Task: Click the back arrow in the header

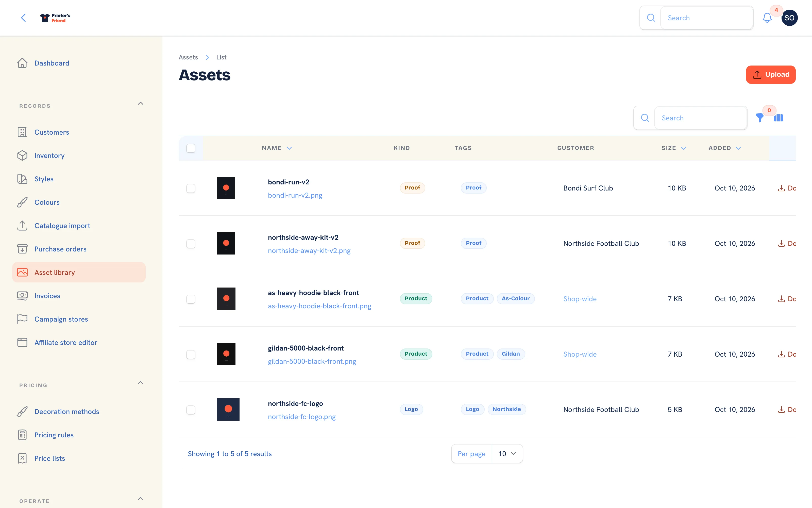Action: 24,18
